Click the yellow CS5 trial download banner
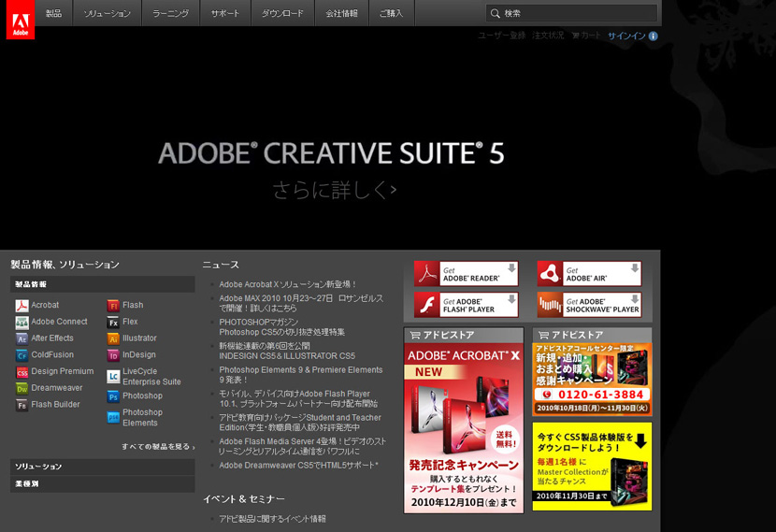 tap(592, 467)
